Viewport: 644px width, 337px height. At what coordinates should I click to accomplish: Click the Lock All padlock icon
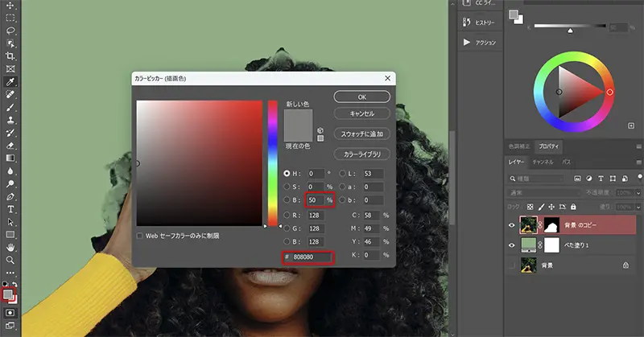pos(573,208)
